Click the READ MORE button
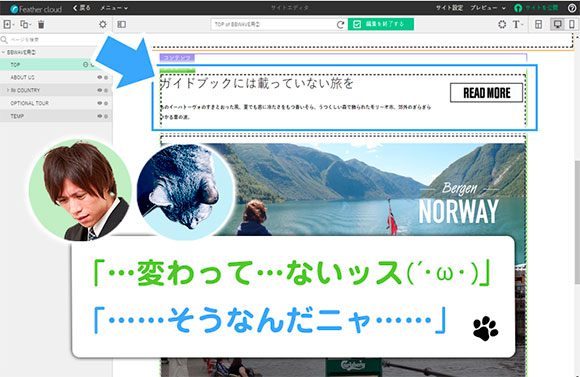This screenshot has width=580, height=377. click(486, 93)
